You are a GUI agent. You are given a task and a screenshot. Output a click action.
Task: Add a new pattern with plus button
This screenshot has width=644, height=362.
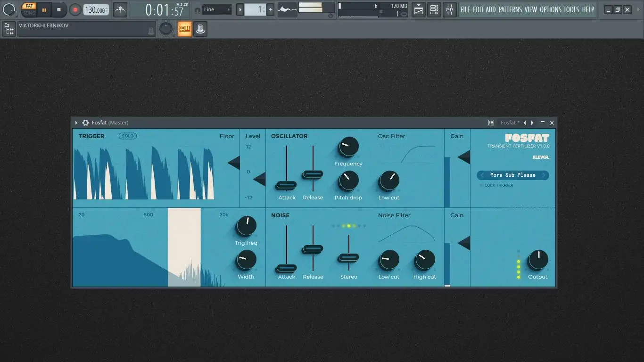(270, 9)
